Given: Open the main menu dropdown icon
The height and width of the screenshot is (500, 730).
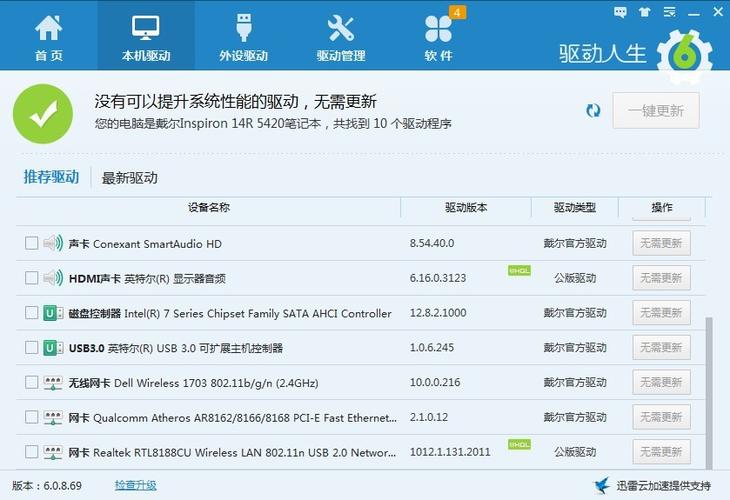Looking at the screenshot, I should (x=669, y=12).
